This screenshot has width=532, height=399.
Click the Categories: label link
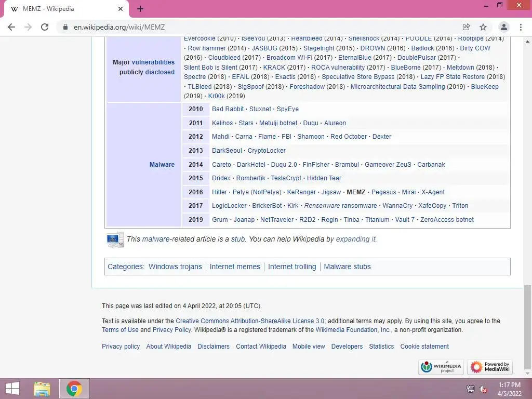click(125, 267)
